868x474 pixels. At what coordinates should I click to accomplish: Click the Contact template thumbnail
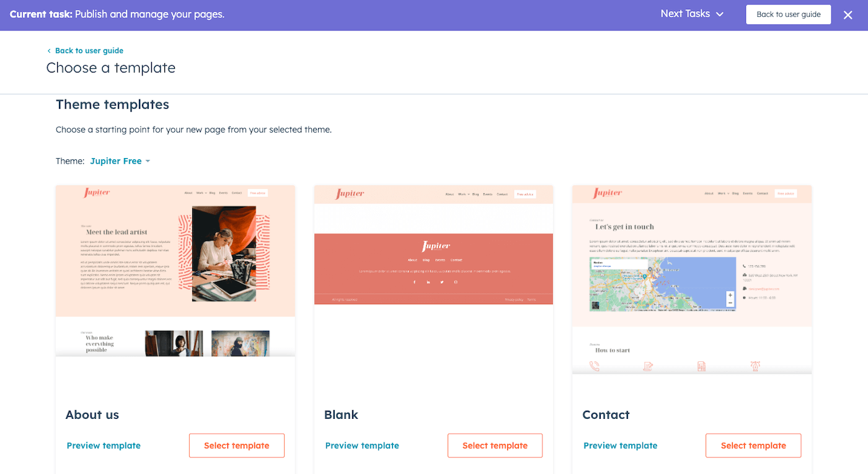(x=692, y=279)
